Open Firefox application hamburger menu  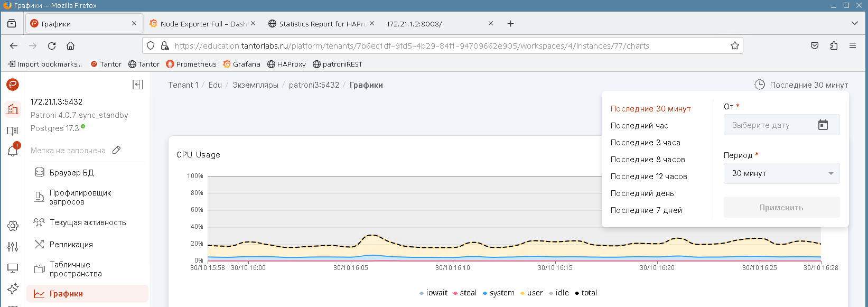(853, 46)
